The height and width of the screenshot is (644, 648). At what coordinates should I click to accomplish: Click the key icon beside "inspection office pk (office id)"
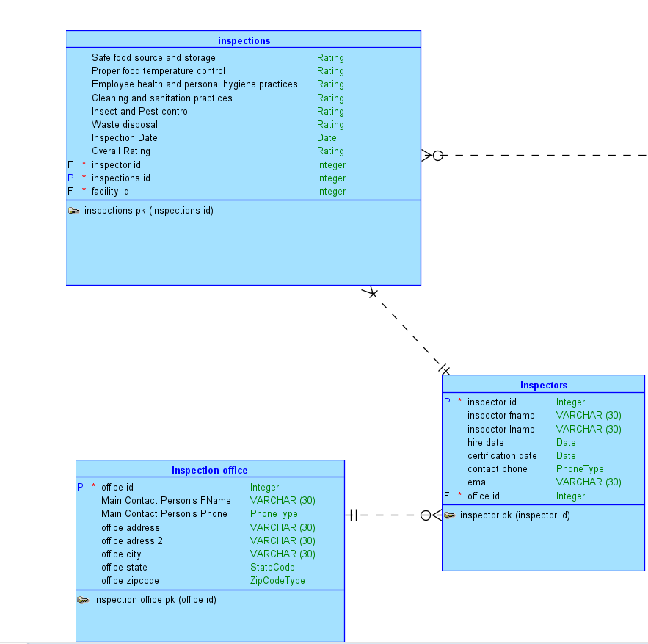click(x=83, y=599)
